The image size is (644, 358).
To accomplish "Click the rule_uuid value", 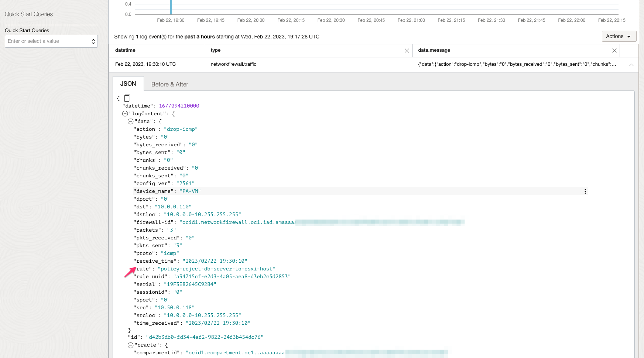I will [x=232, y=277].
